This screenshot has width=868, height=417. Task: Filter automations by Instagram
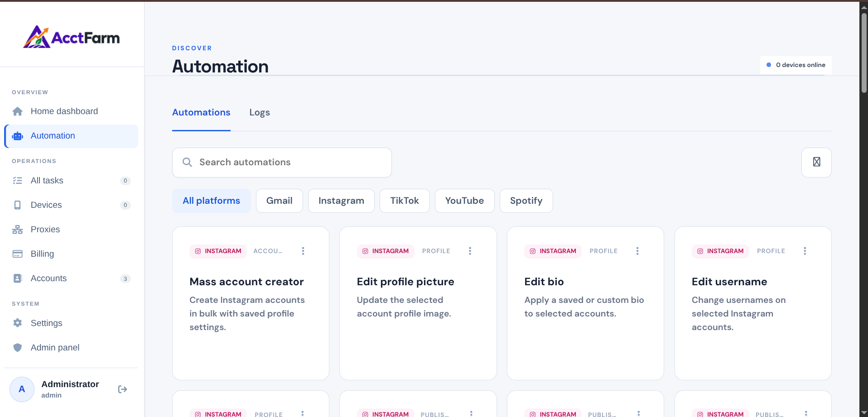[341, 201]
